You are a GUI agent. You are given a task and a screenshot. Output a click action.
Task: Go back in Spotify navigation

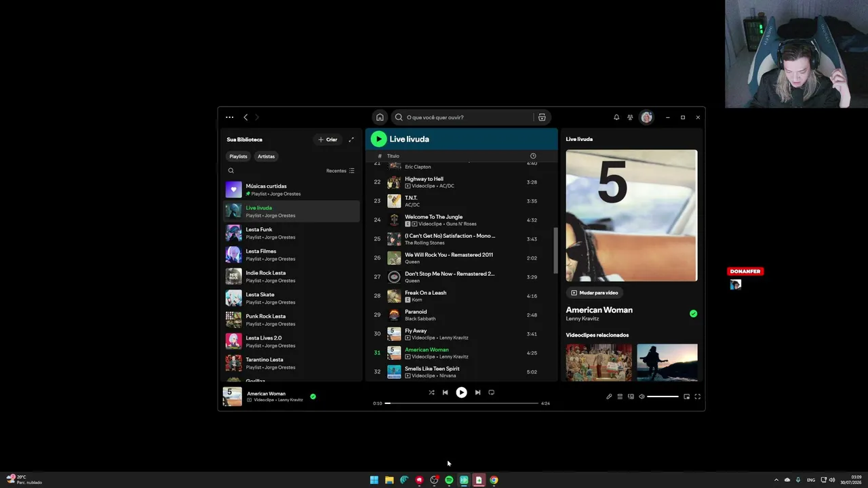pyautogui.click(x=245, y=117)
